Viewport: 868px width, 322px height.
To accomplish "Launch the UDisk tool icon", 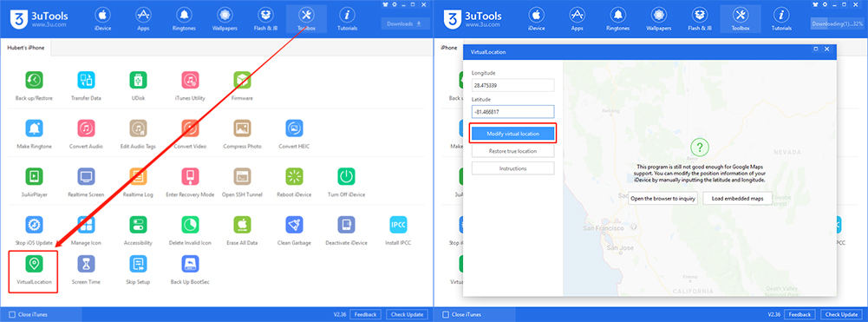I will 138,81.
